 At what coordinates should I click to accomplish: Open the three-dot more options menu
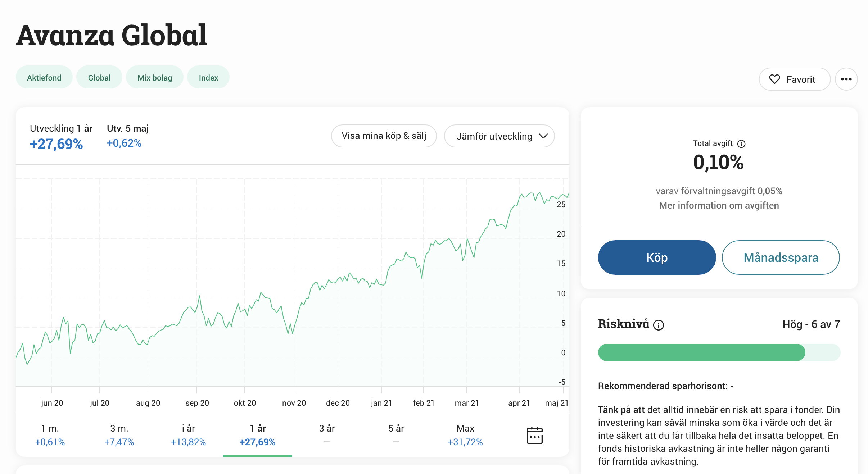point(846,79)
